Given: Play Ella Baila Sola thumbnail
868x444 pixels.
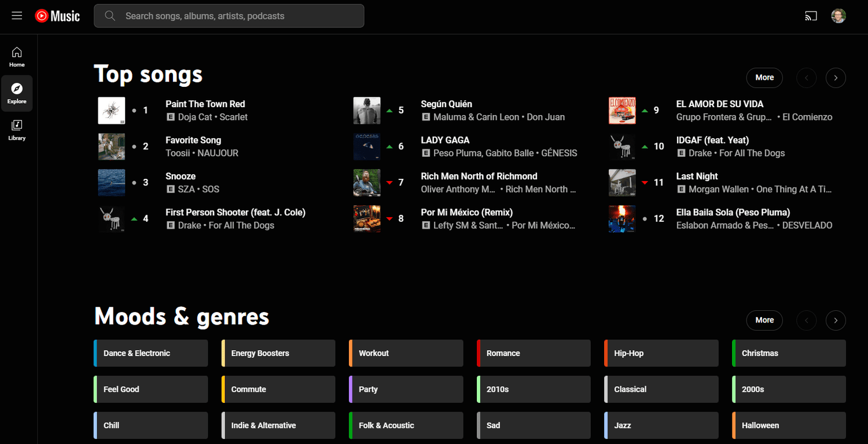Looking at the screenshot, I should click(x=622, y=219).
